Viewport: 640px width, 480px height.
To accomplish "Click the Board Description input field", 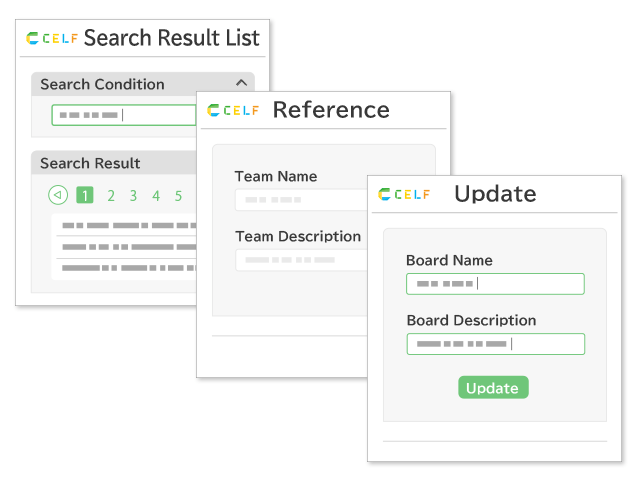I will click(x=495, y=344).
